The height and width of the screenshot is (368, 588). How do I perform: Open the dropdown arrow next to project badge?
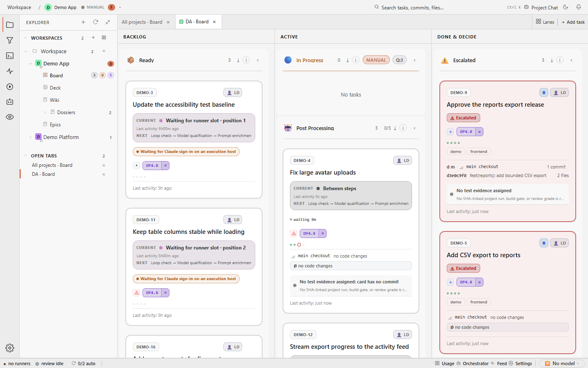pos(120,7)
